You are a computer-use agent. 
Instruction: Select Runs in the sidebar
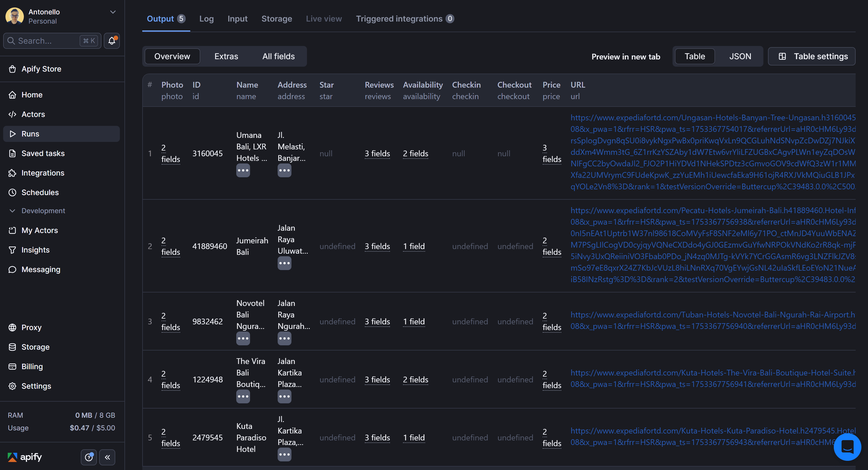click(x=30, y=133)
